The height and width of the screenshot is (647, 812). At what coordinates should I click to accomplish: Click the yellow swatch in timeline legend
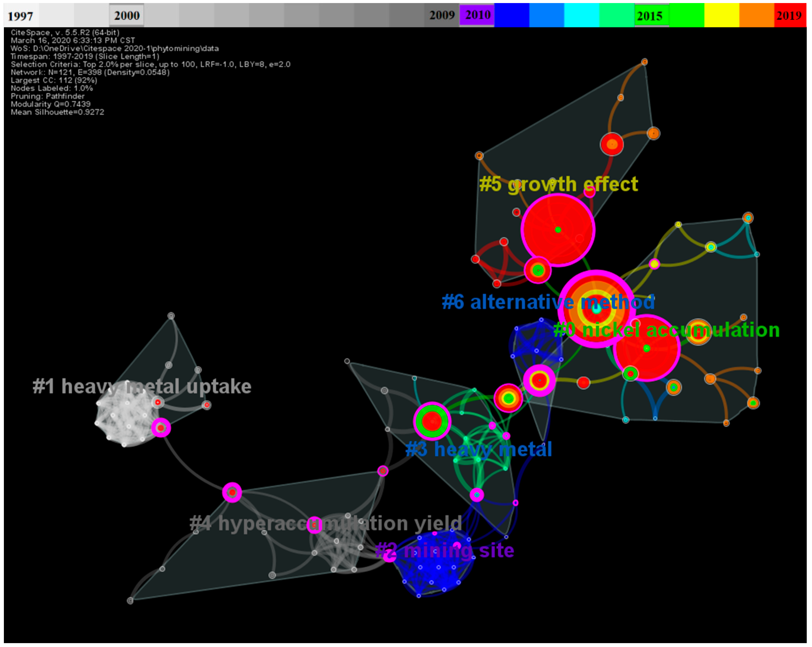point(722,16)
